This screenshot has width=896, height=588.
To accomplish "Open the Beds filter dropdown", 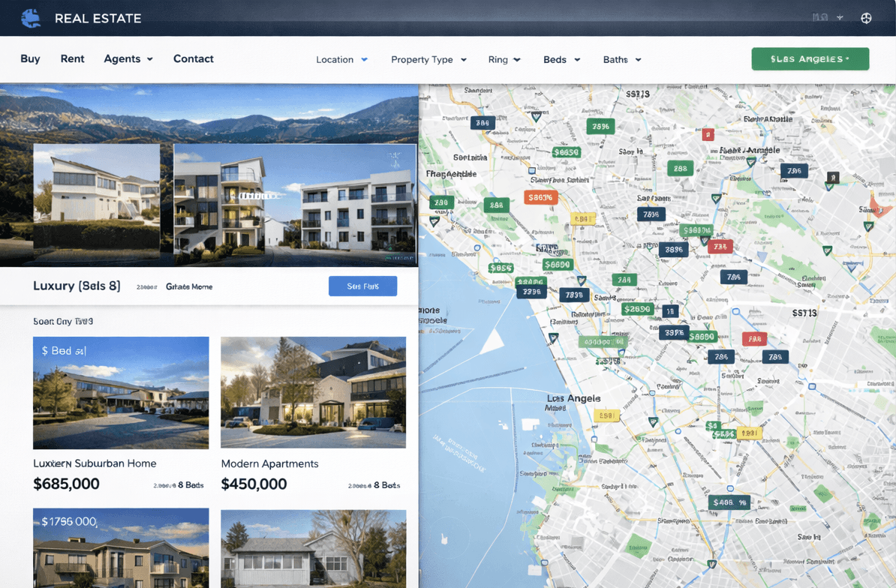I will (x=561, y=59).
